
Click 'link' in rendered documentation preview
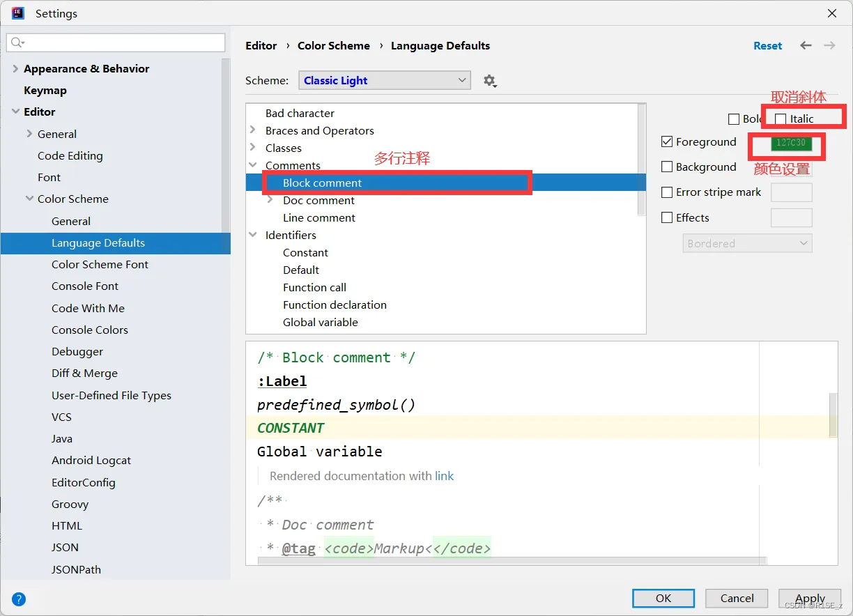coord(444,476)
